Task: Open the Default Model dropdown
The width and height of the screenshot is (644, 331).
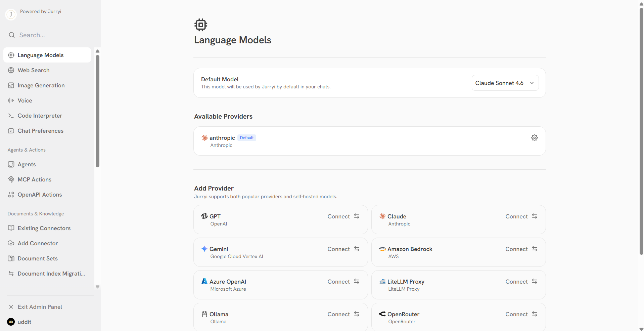Action: pyautogui.click(x=505, y=83)
